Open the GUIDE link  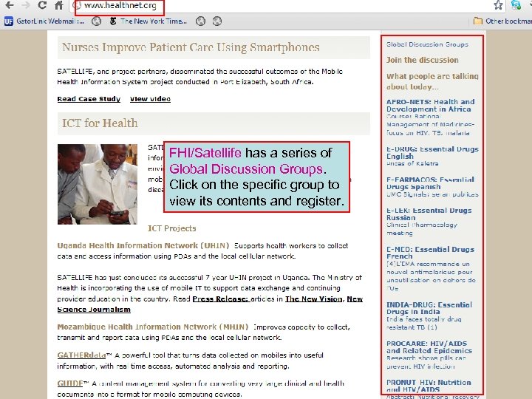pyautogui.click(x=70, y=383)
